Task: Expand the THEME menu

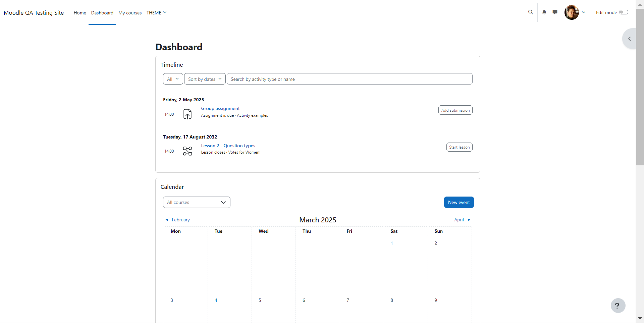Action: coord(156,13)
